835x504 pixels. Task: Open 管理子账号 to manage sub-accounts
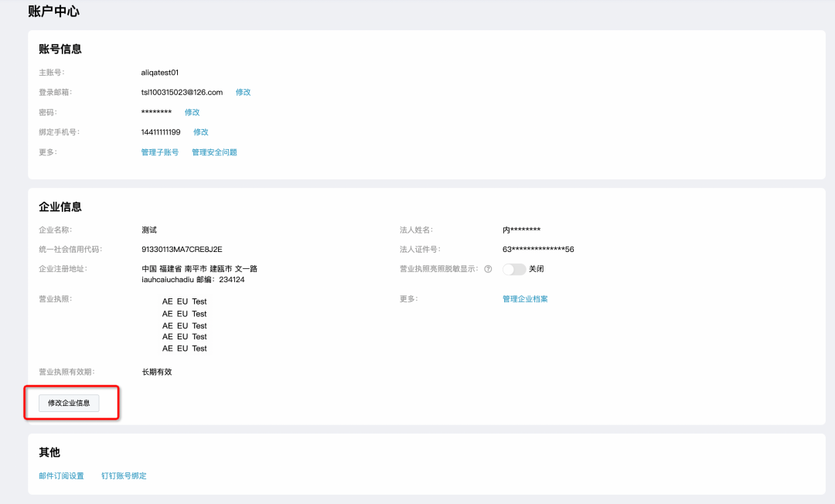[x=160, y=152]
